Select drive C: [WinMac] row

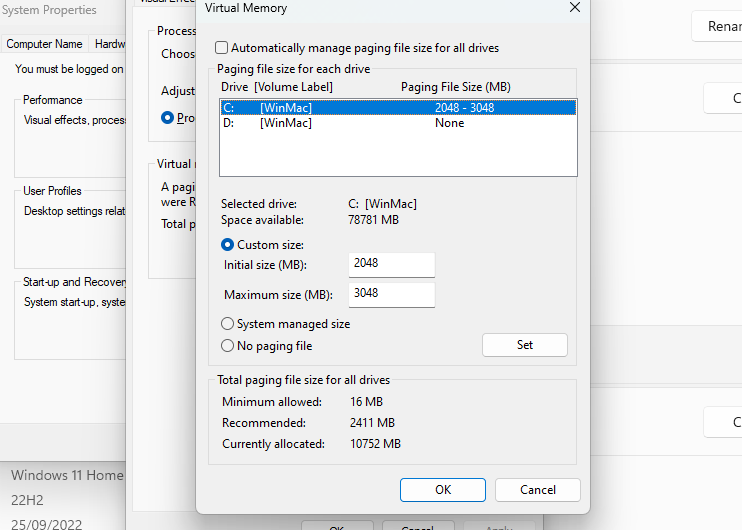(398, 107)
